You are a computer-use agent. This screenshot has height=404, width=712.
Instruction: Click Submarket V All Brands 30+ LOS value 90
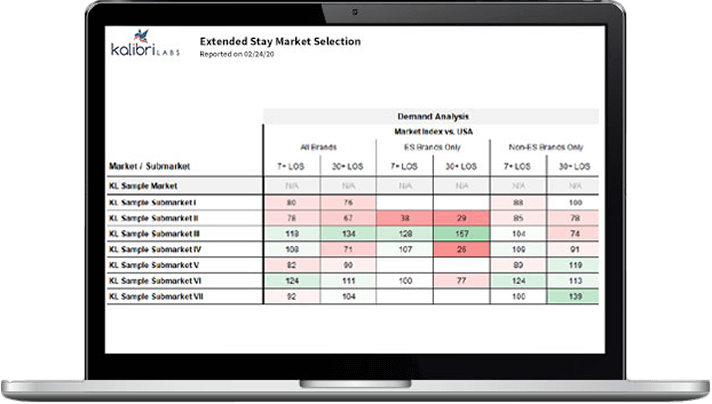coord(348,265)
